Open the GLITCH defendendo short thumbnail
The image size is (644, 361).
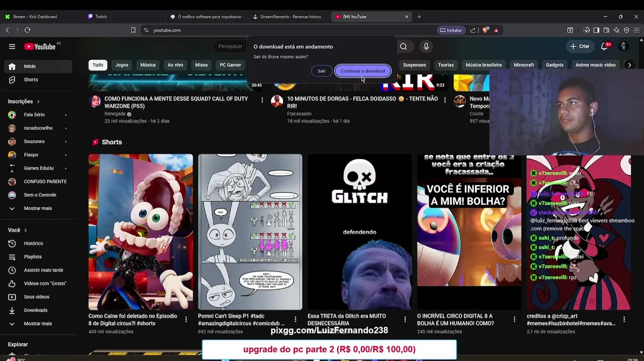pyautogui.click(x=359, y=232)
